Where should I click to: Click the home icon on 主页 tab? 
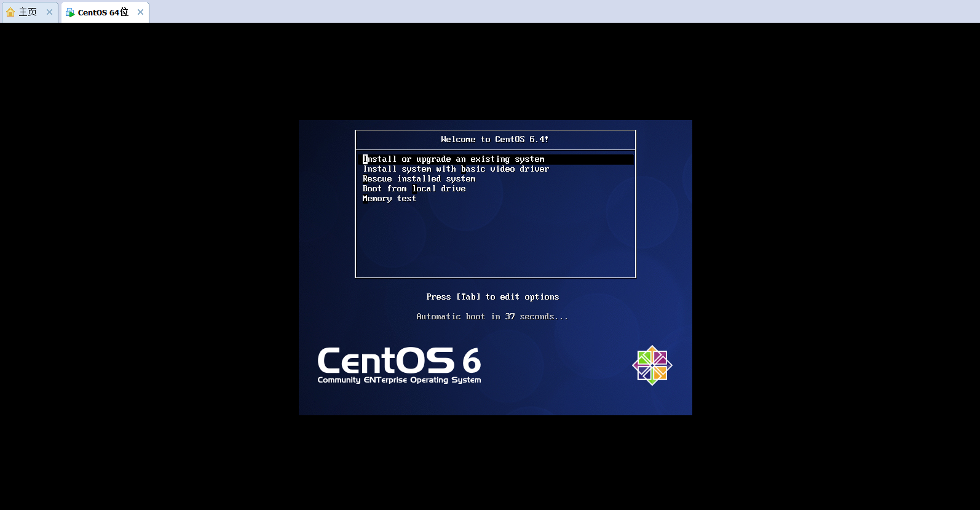tap(10, 12)
